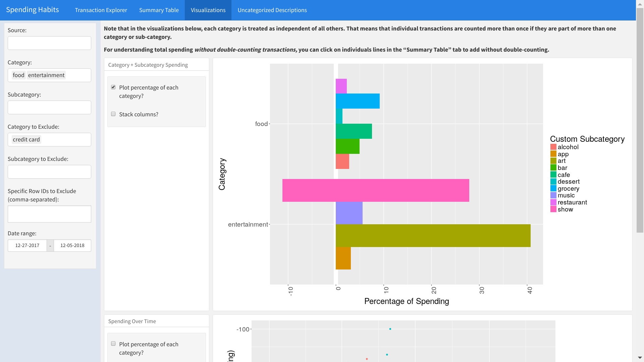644x362 pixels.
Task: Click the olive art bar for entertainment
Action: [x=433, y=236]
